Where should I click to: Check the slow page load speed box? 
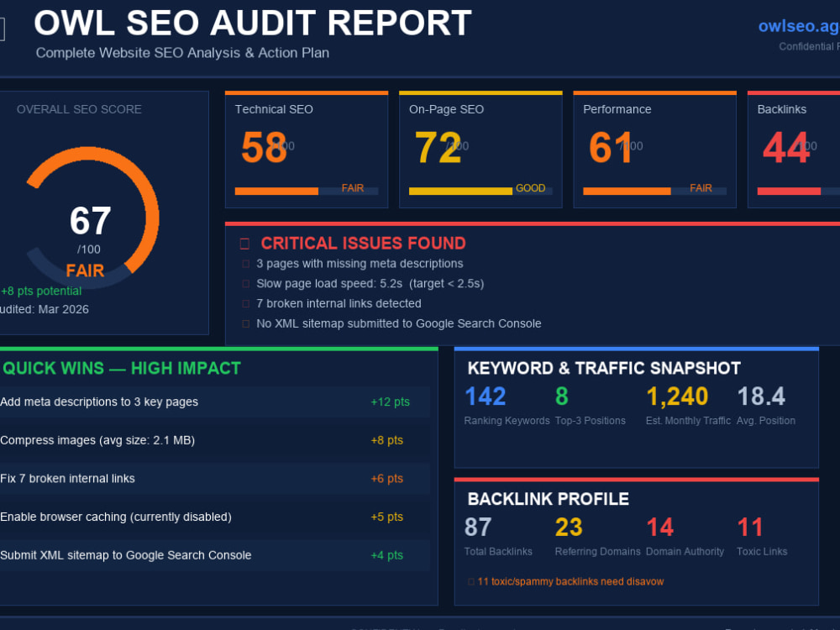[x=246, y=283]
